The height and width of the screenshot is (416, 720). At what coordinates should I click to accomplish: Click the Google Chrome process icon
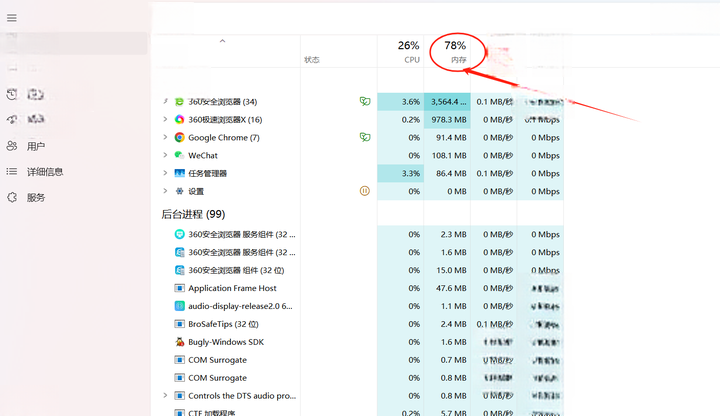click(180, 137)
